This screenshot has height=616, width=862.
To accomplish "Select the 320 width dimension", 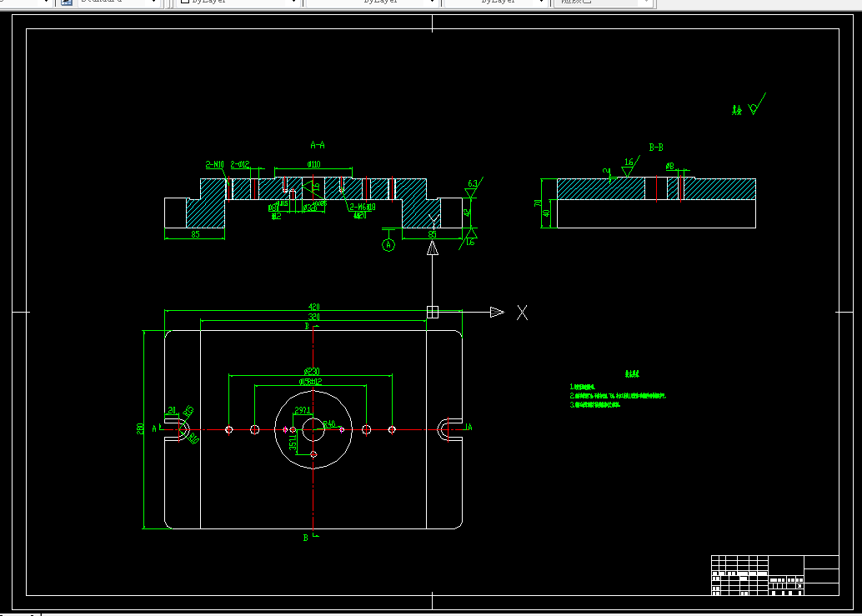I will click(314, 317).
